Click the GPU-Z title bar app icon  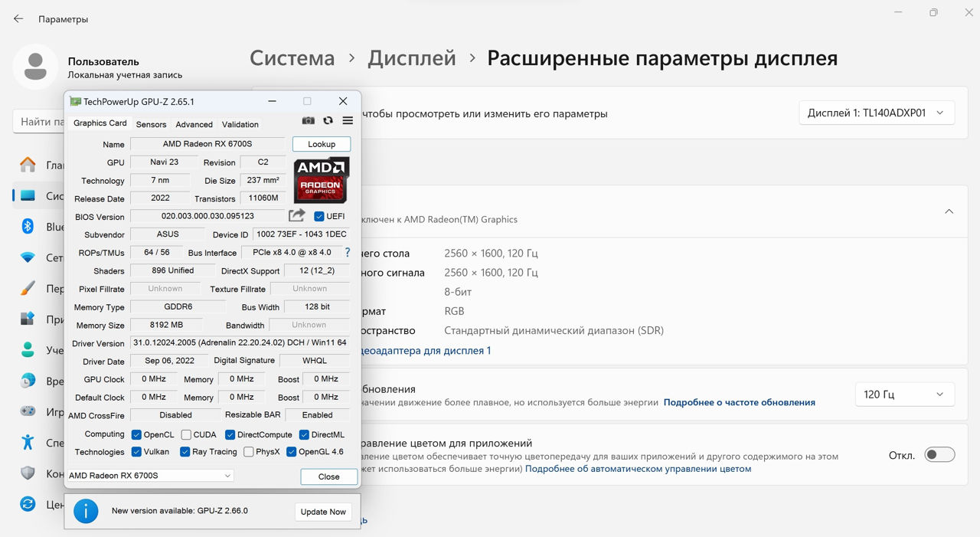pyautogui.click(x=75, y=101)
